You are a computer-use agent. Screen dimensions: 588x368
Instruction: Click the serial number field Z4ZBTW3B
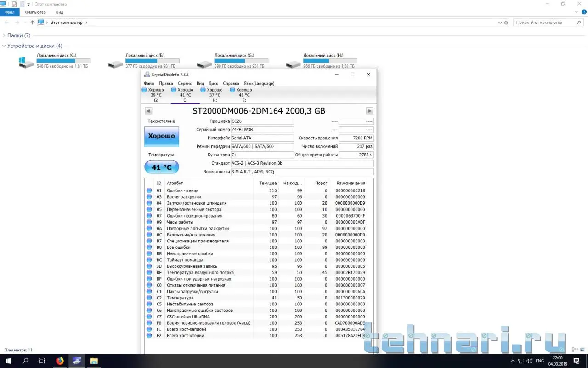point(262,130)
